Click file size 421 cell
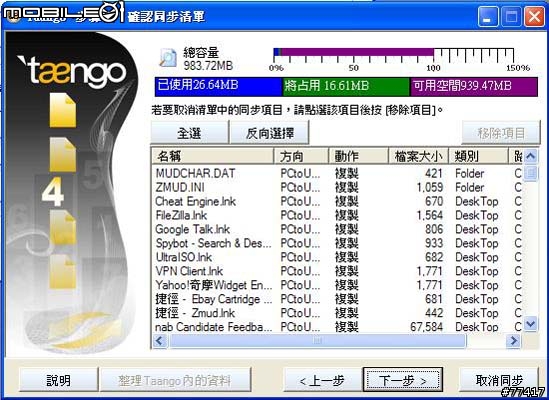 coord(434,173)
